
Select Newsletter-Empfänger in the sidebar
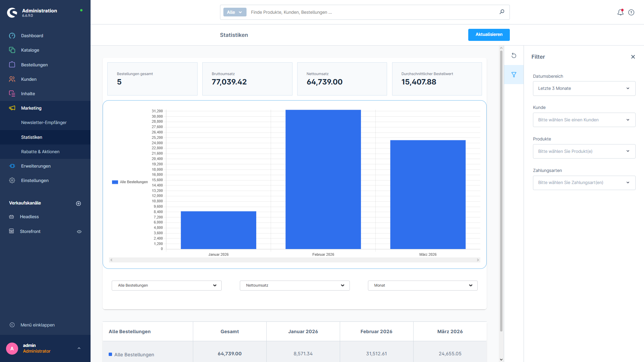44,123
